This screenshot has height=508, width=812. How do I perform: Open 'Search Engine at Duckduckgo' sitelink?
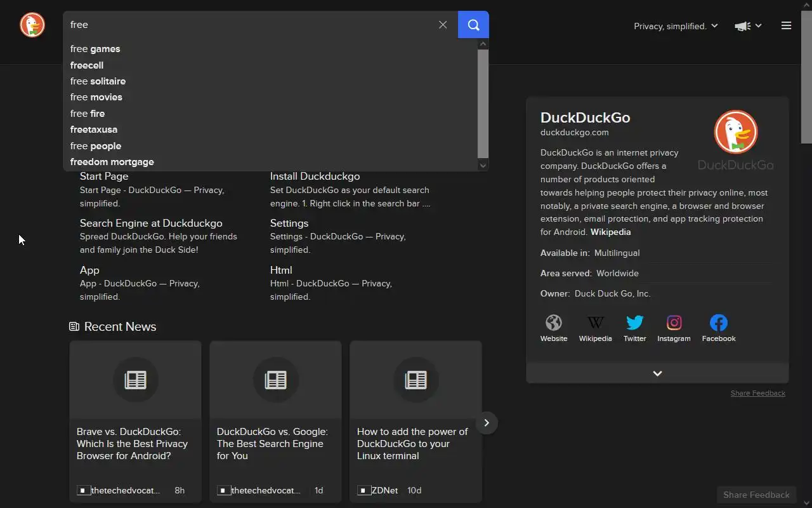click(x=151, y=224)
